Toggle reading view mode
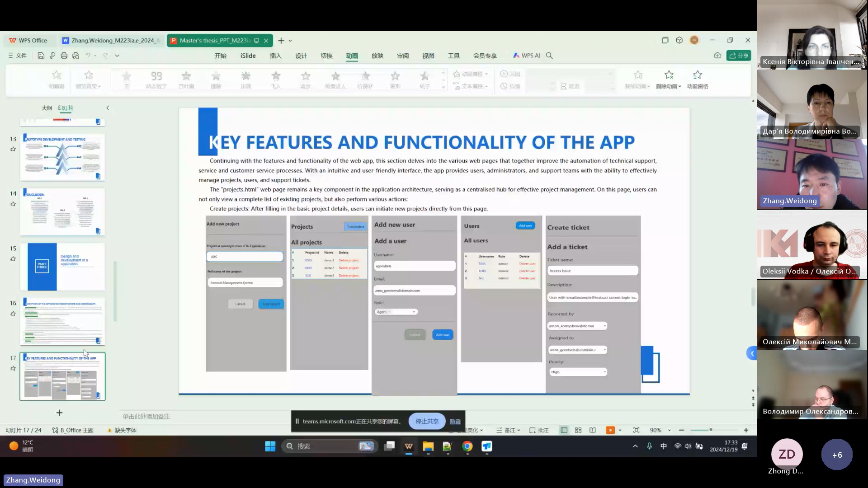Viewport: 868px width, 488px height. pyautogui.click(x=593, y=430)
